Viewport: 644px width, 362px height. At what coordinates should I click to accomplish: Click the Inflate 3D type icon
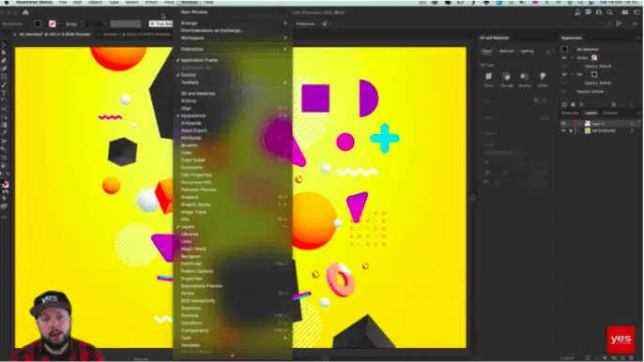tap(543, 76)
